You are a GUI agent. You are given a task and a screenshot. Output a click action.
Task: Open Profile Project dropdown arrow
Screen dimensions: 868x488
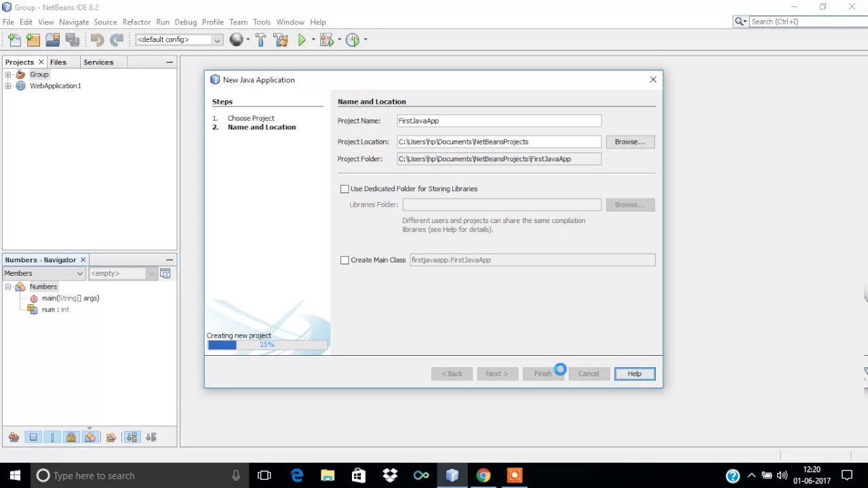pyautogui.click(x=366, y=40)
